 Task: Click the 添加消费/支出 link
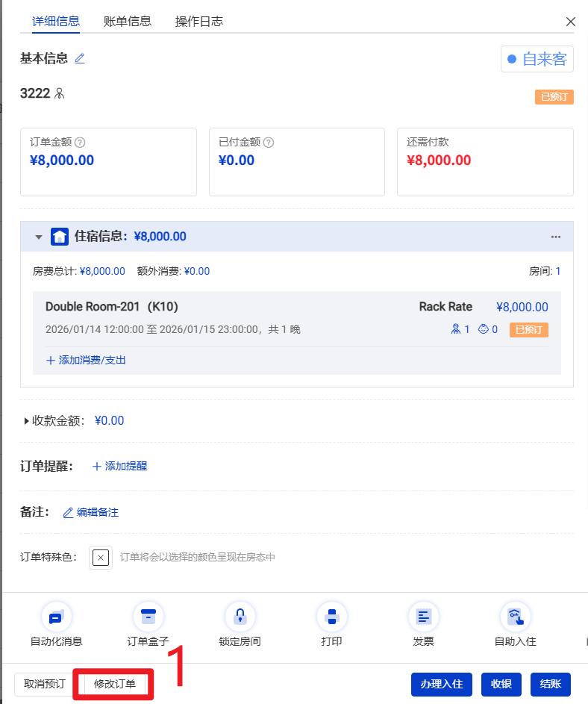point(86,360)
